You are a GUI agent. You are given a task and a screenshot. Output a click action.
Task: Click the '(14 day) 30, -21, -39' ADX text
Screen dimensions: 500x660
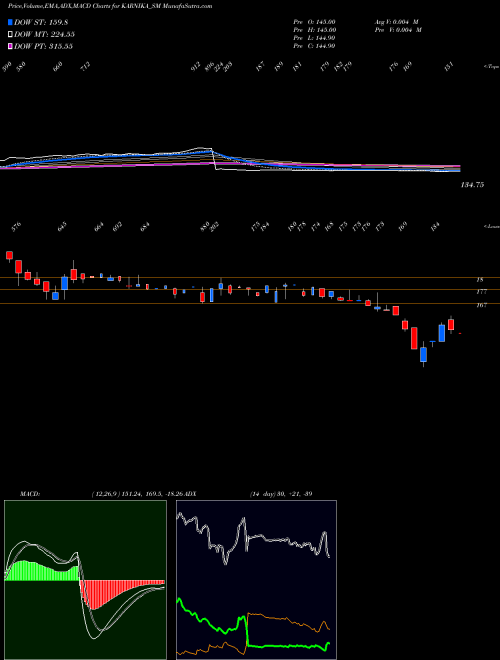tap(281, 493)
